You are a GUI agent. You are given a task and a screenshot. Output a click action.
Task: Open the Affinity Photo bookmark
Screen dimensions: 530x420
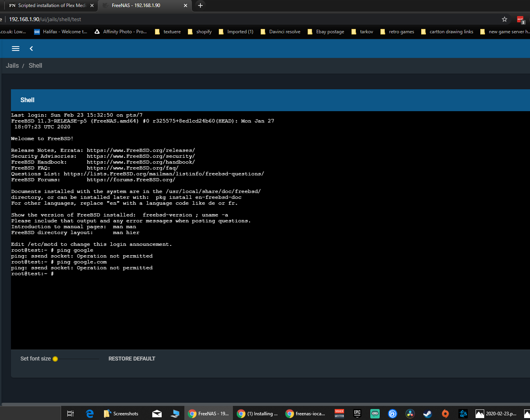pyautogui.click(x=121, y=32)
